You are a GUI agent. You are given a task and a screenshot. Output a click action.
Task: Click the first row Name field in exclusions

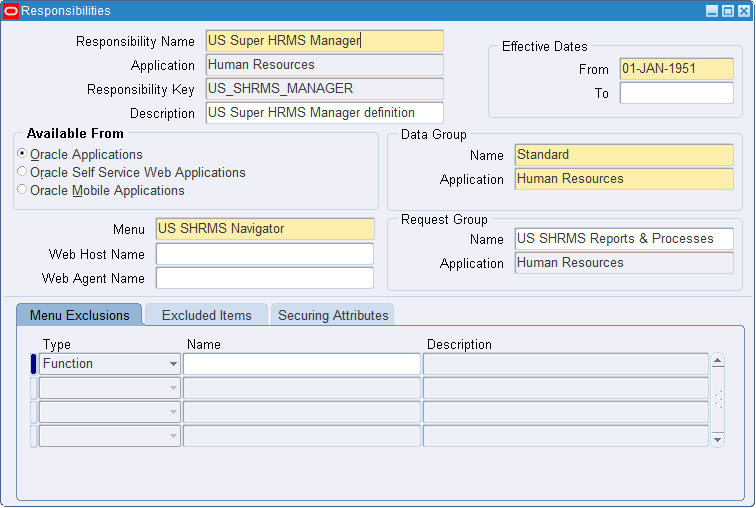[302, 364]
